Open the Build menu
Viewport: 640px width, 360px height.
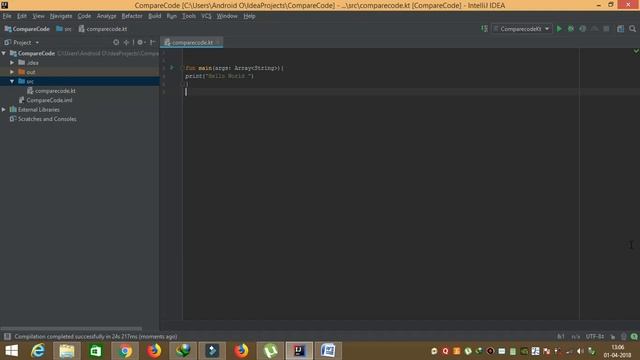[x=155, y=16]
